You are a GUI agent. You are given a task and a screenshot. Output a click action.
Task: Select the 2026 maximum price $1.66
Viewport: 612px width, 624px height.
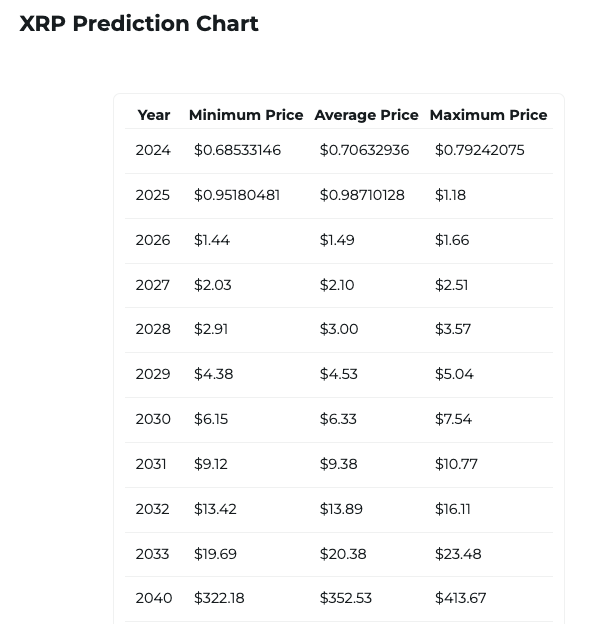[452, 240]
